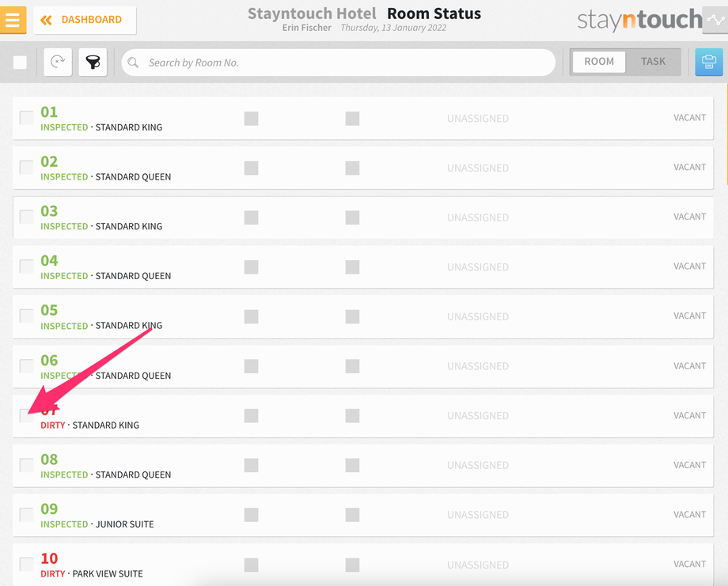Check the box for room 02
Screen dimensions: 728x586
point(26,167)
